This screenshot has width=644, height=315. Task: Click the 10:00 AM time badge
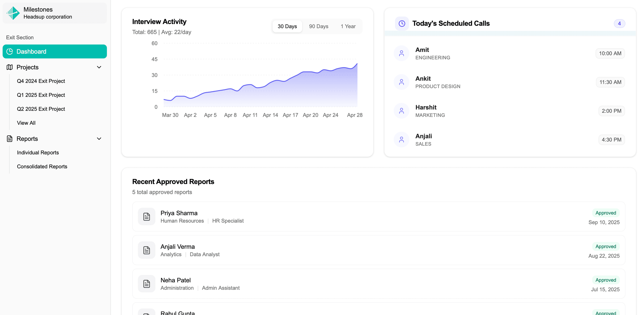coord(610,53)
